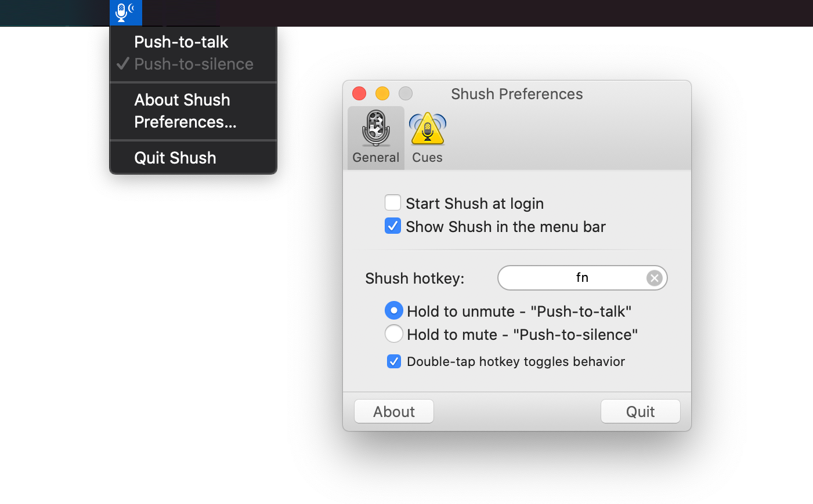Select Hold to mute Push-to-silence radio
813x504 pixels.
(x=394, y=333)
